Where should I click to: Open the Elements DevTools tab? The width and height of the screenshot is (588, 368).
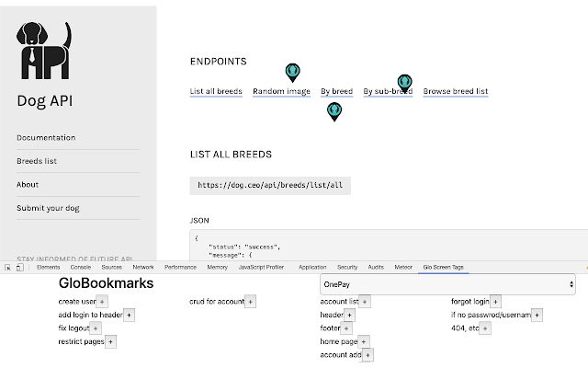coord(49,268)
